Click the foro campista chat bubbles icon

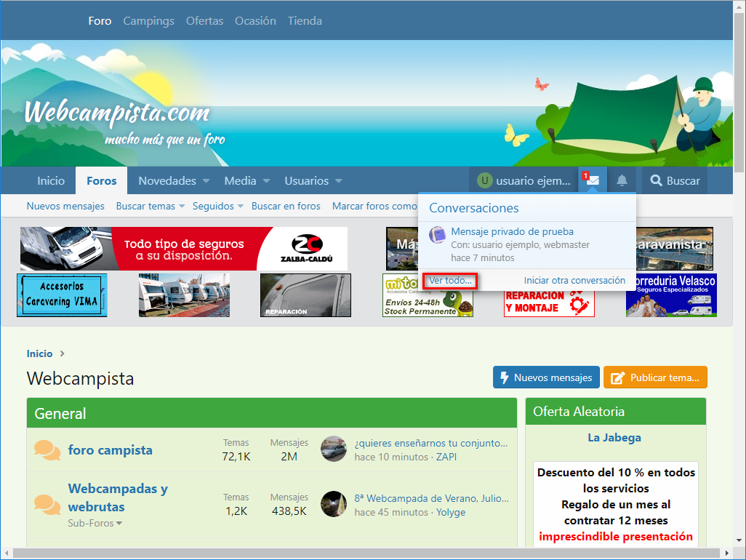click(47, 450)
